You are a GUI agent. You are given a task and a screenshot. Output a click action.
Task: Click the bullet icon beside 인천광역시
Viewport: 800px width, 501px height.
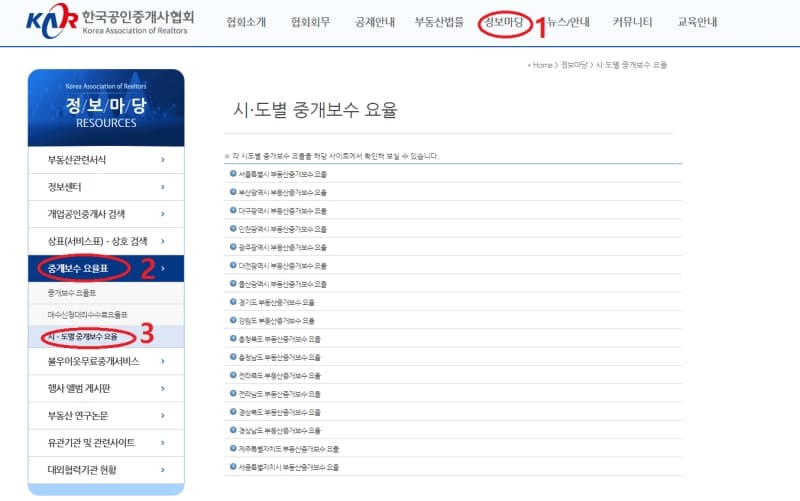(x=233, y=229)
